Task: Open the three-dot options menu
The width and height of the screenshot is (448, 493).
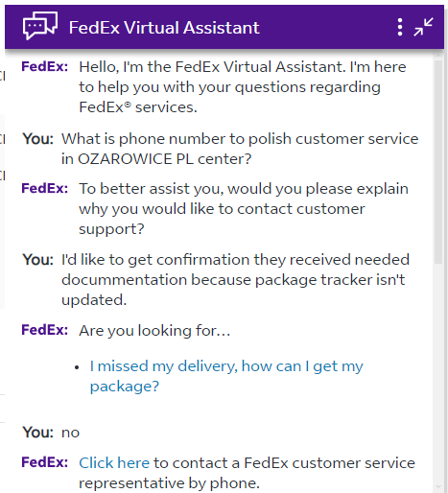Action: coord(400,27)
